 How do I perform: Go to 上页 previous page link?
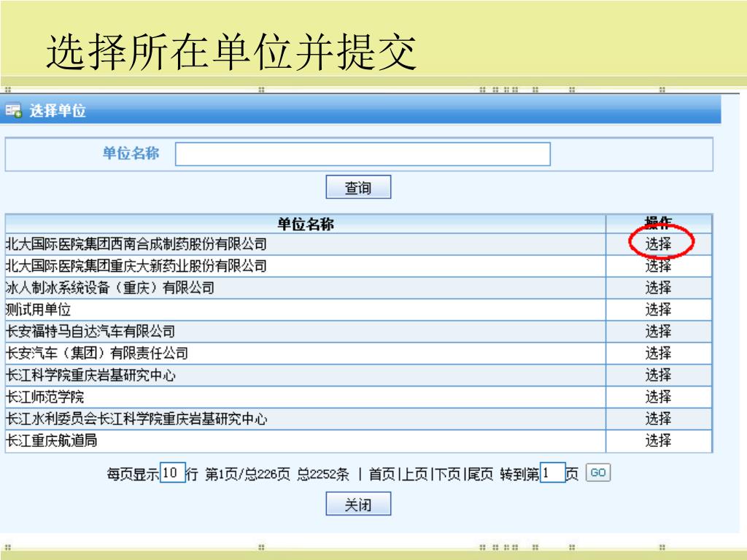[x=414, y=474]
